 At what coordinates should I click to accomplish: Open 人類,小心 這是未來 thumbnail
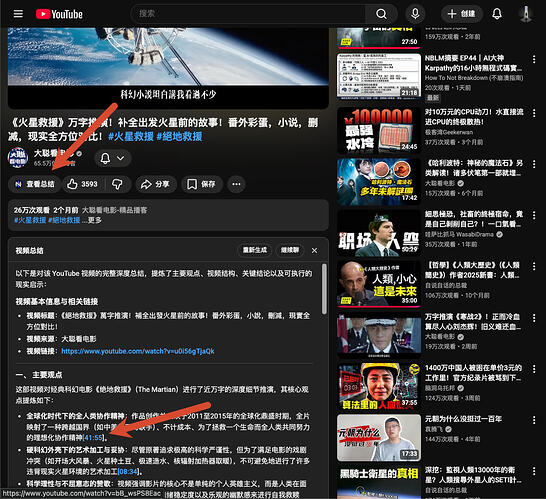[x=379, y=284]
